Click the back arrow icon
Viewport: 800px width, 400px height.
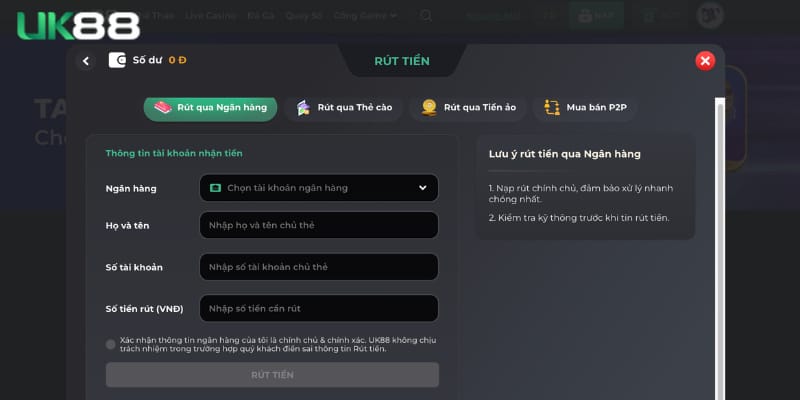(86, 61)
